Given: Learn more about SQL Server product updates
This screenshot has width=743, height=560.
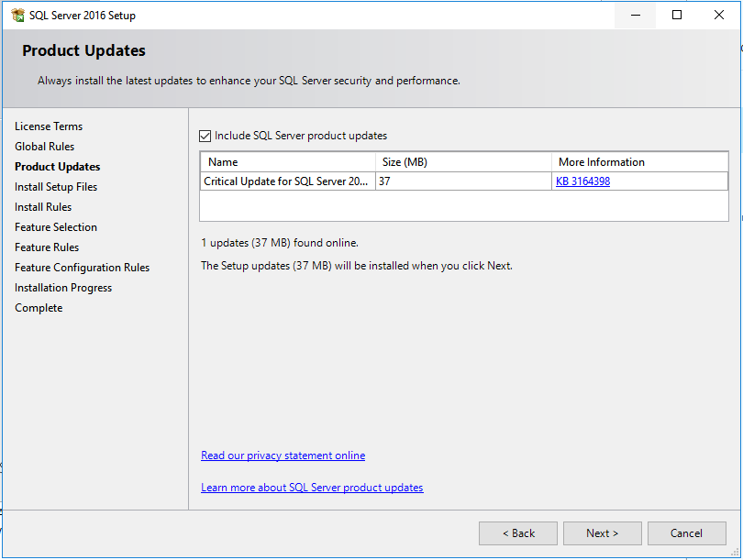Looking at the screenshot, I should [x=311, y=487].
